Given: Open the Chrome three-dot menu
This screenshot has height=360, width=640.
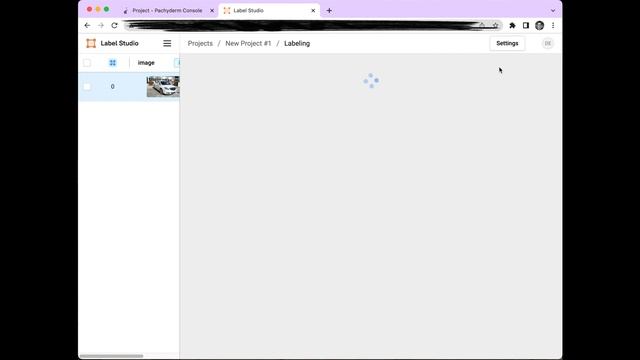Looking at the screenshot, I should coord(553,25).
